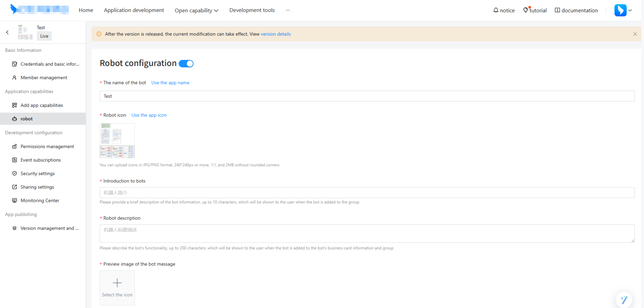Open the documentation book icon

tap(557, 10)
